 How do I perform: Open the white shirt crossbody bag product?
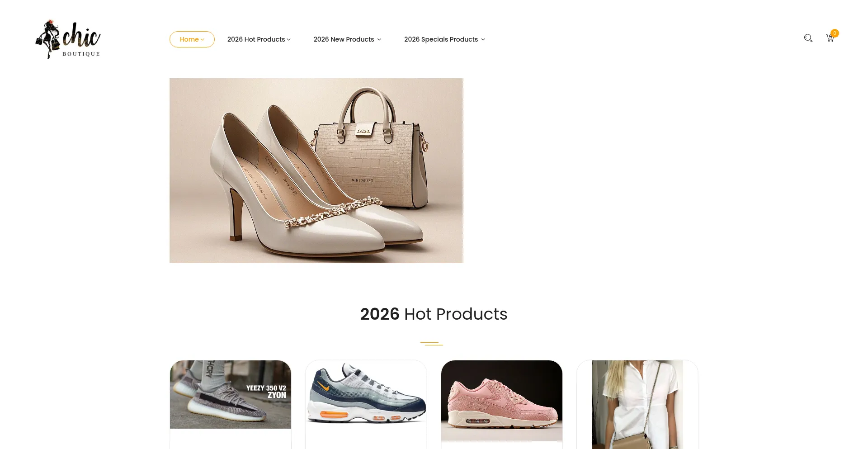tap(637, 405)
